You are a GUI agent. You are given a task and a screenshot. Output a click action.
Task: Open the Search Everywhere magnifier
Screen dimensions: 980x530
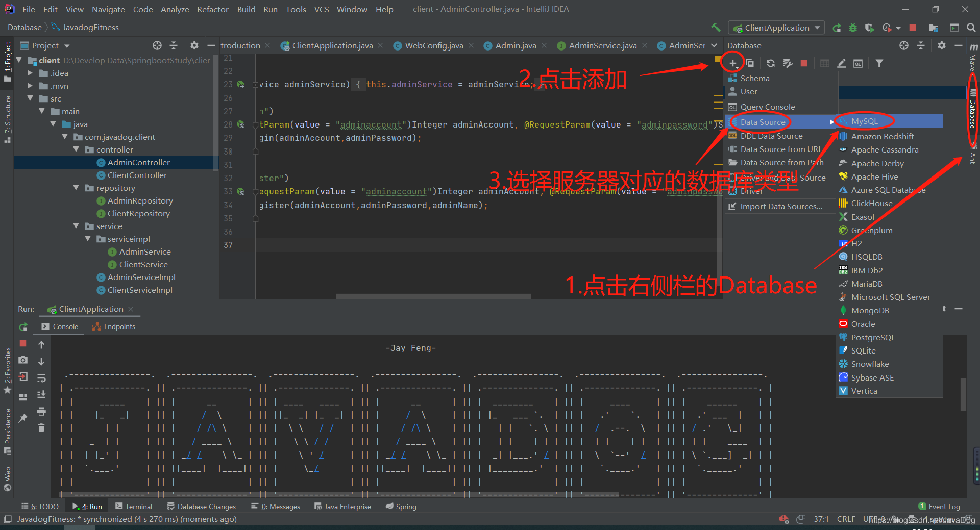[971, 28]
